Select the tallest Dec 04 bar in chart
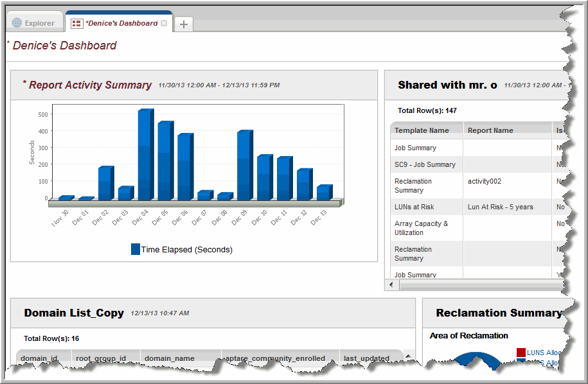Image resolution: width=588 pixels, height=384 pixels. point(145,154)
